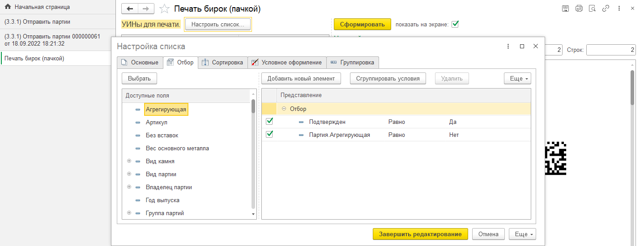Expand the Вид камня field
This screenshot has height=246, width=644.
[129, 161]
